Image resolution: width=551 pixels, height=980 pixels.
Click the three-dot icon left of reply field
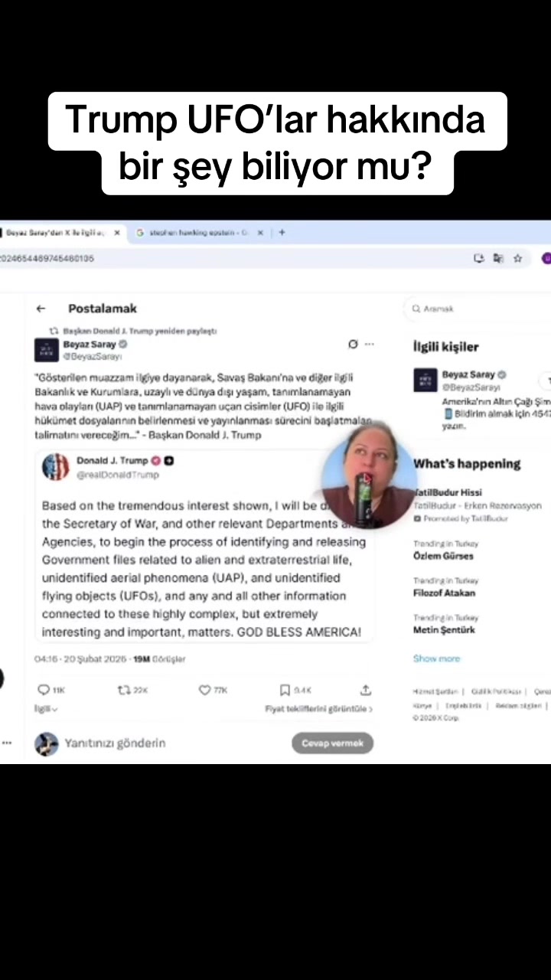(x=6, y=743)
